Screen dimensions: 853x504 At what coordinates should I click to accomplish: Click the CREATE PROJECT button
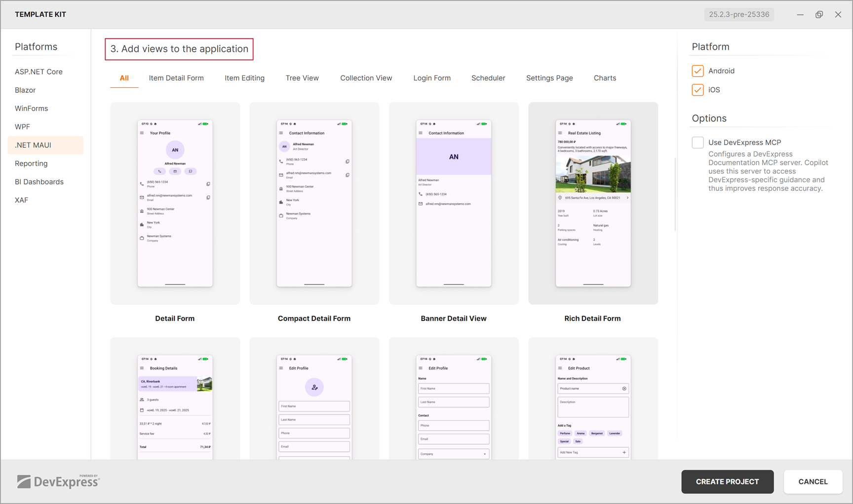click(727, 482)
